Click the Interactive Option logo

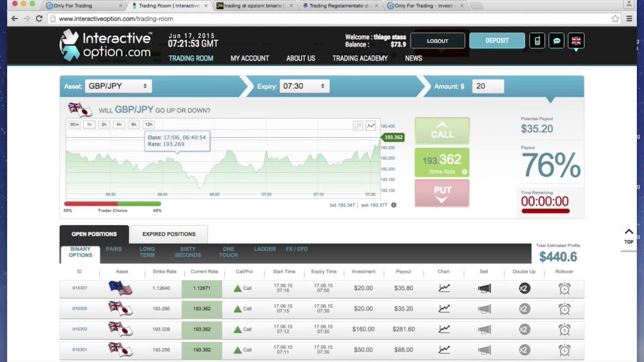[x=106, y=45]
